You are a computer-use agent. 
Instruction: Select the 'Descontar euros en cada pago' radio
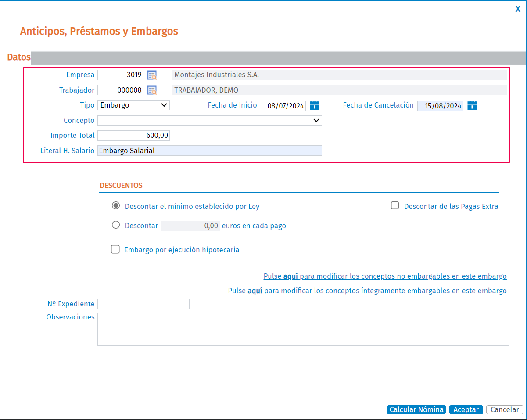[116, 225]
